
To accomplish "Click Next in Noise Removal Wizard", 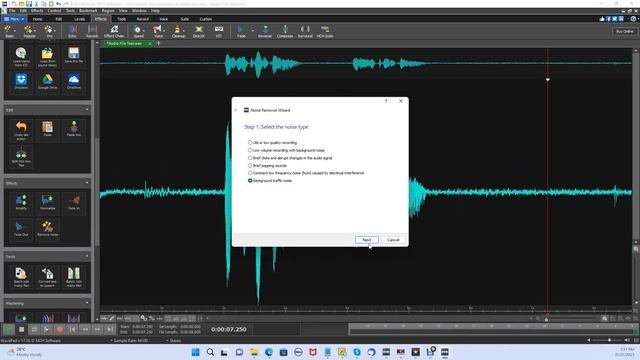I will 367,240.
